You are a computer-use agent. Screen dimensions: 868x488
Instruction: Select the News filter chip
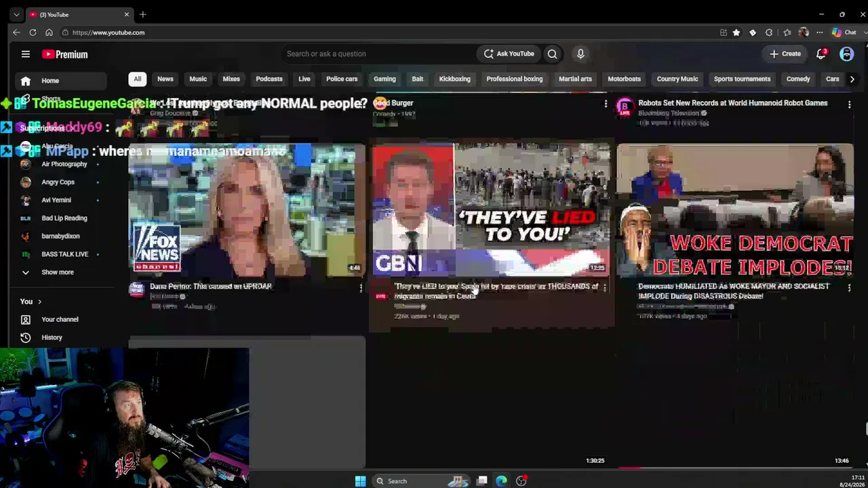coord(165,79)
